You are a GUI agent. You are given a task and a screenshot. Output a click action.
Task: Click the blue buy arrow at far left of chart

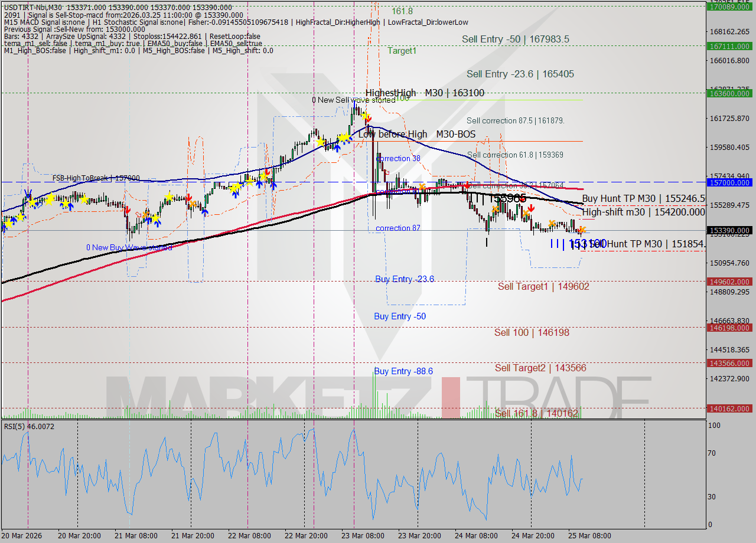click(5, 227)
